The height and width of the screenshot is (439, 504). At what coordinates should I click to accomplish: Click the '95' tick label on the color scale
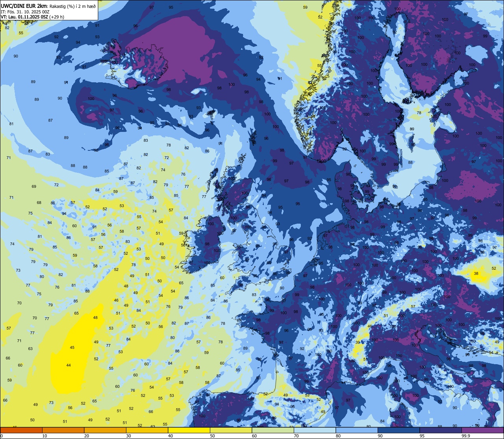[423, 436]
